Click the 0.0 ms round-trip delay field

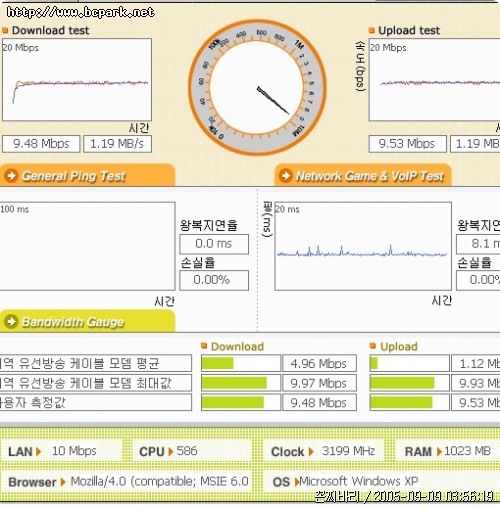point(214,244)
